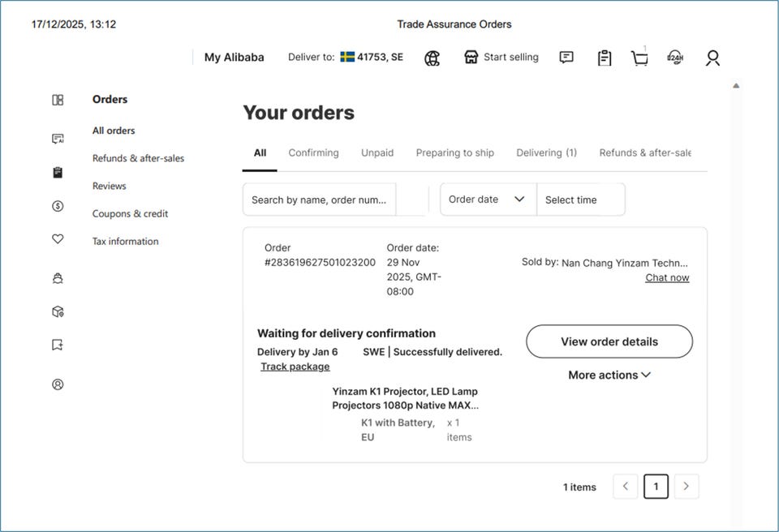Open the Order date dropdown
779x532 pixels.
point(488,199)
